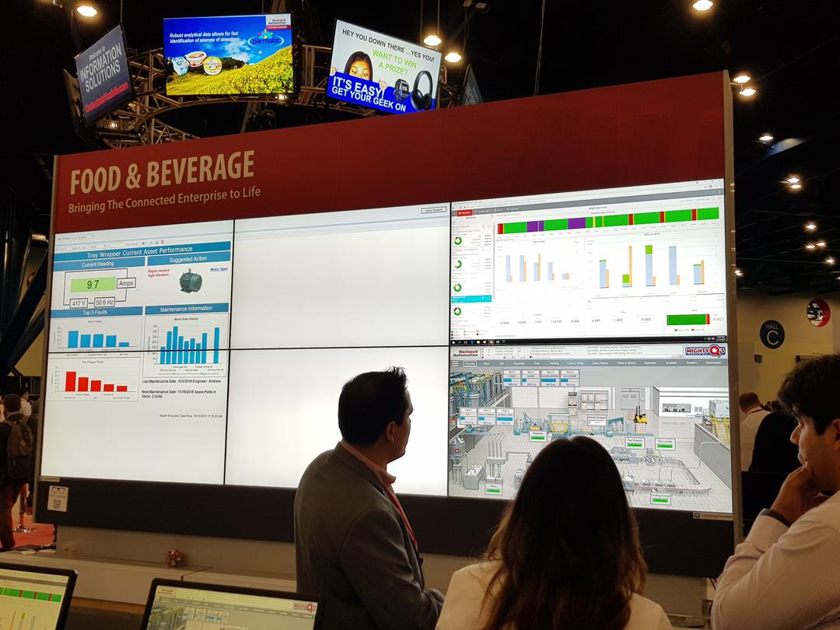840x630 pixels.
Task: Click the Shrink Wrapper status box
Action: 597,420
